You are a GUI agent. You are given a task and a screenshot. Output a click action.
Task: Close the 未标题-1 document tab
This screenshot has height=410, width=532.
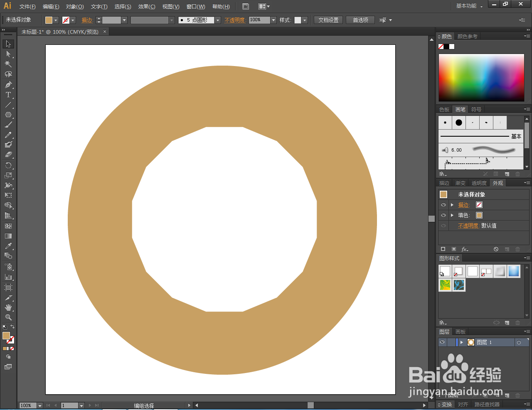point(105,32)
